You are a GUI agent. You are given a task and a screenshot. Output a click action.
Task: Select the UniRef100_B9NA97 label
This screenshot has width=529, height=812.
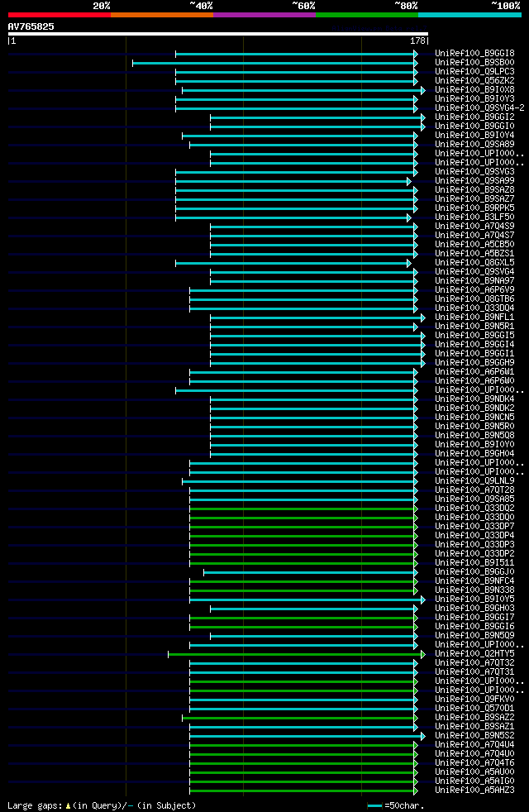coord(474,280)
